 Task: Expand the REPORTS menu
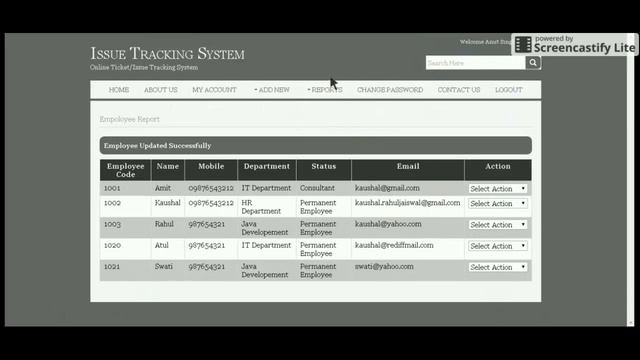pyautogui.click(x=325, y=90)
